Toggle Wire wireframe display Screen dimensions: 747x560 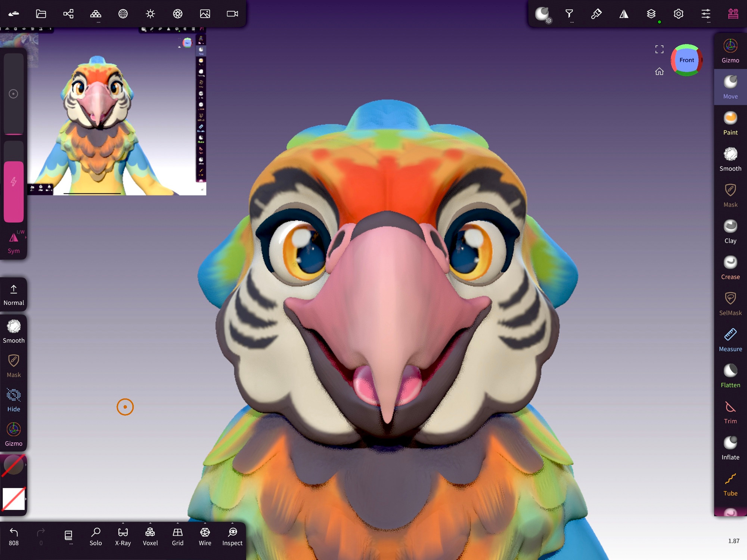(x=205, y=537)
